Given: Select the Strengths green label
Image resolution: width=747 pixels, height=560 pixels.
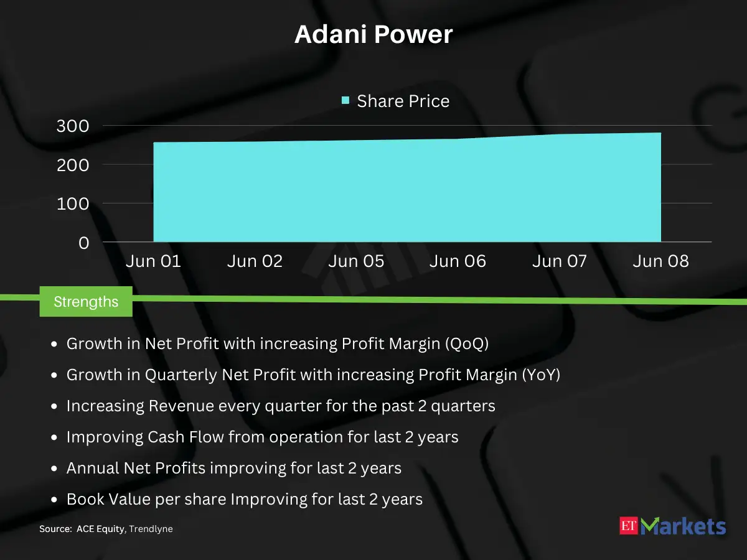Looking at the screenshot, I should pos(86,302).
